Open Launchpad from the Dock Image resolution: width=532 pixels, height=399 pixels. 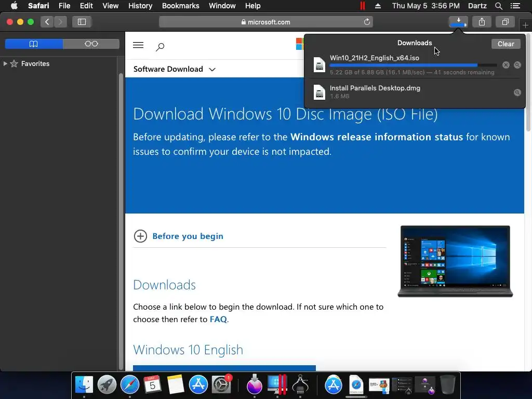(107, 384)
